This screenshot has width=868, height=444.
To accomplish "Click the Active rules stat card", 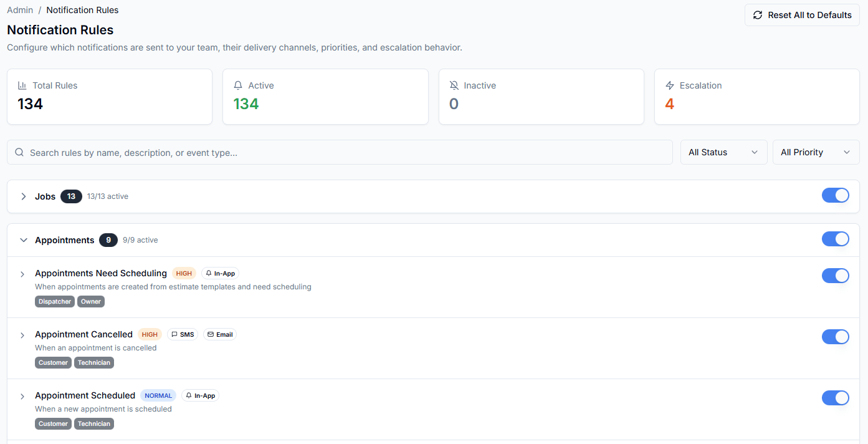I will tap(325, 97).
